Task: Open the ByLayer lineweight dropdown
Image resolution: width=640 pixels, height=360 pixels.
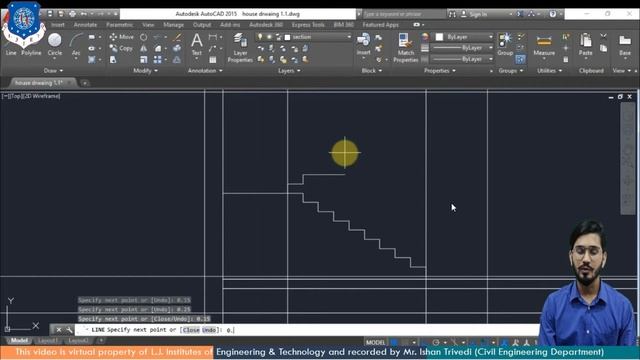Action: (x=491, y=49)
